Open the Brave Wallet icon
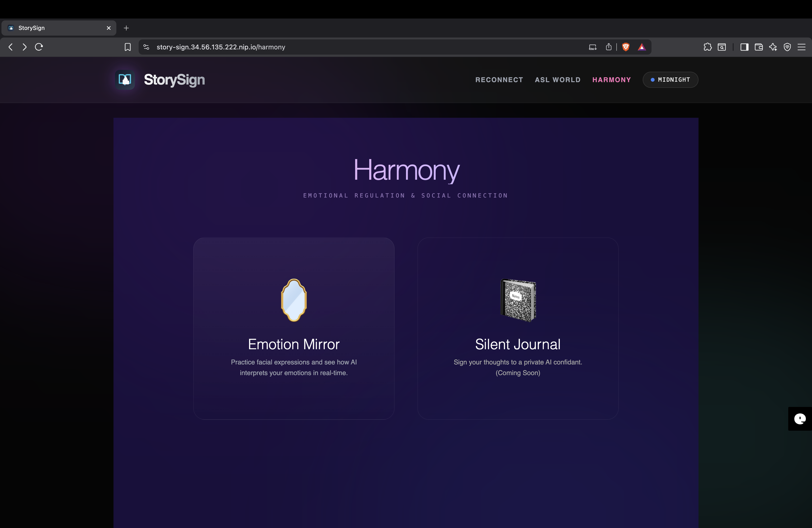Image resolution: width=812 pixels, height=528 pixels. pyautogui.click(x=758, y=47)
